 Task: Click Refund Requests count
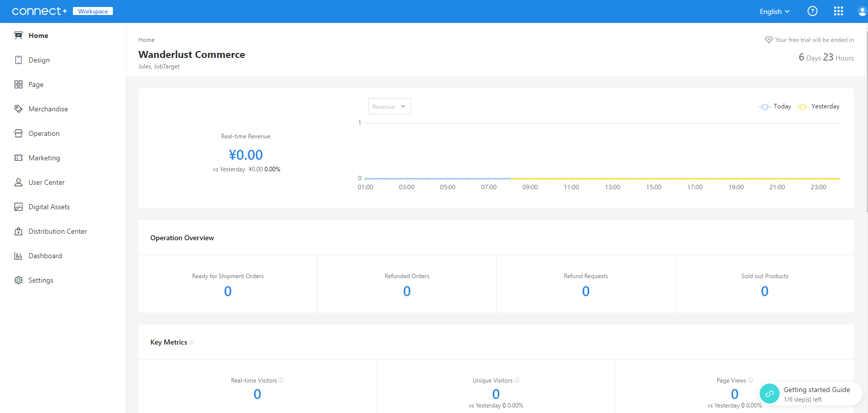[x=586, y=291]
